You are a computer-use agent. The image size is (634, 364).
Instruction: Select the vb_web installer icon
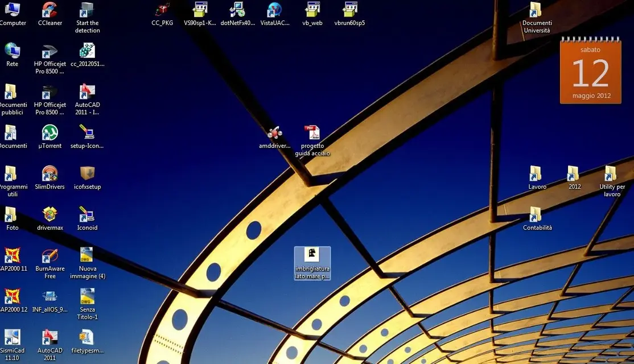[x=312, y=14]
